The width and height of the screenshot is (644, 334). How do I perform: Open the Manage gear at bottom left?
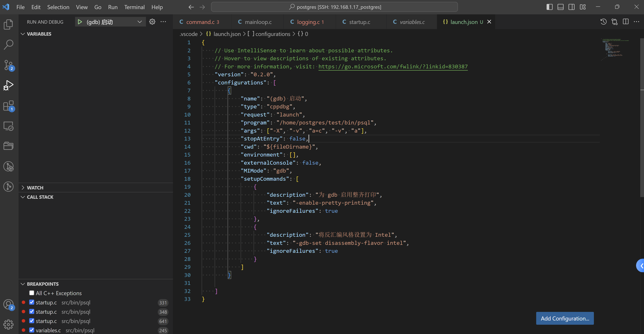pyautogui.click(x=8, y=324)
